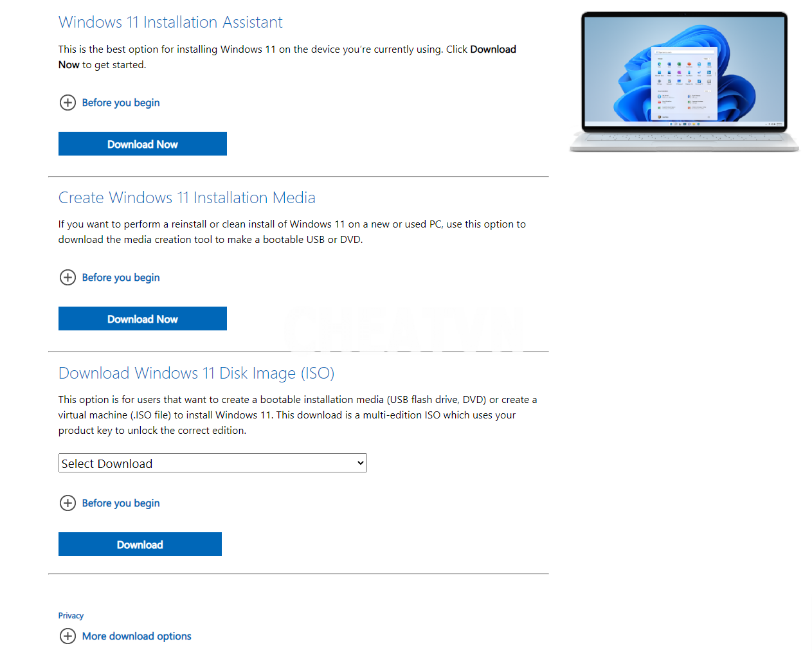Click Download Now for the media creation tool
This screenshot has height=664, width=812.
(142, 318)
